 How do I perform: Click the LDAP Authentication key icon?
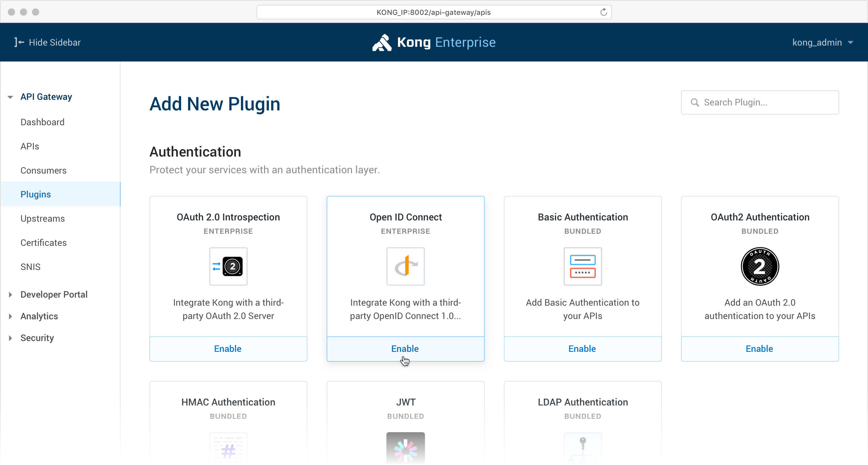(x=582, y=448)
